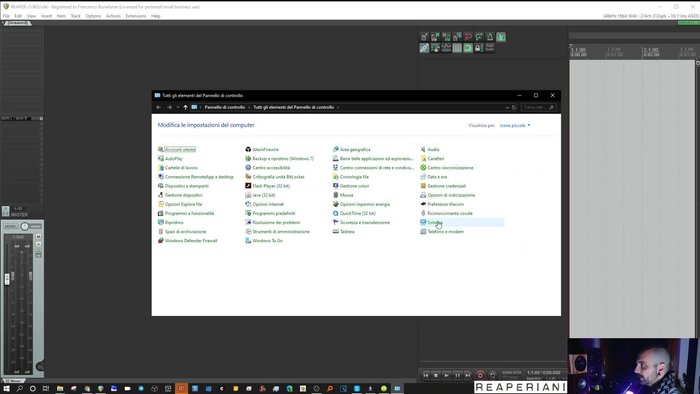Click the QuickTime (32 bit) icon
This screenshot has width=700, height=394.
[x=336, y=213]
